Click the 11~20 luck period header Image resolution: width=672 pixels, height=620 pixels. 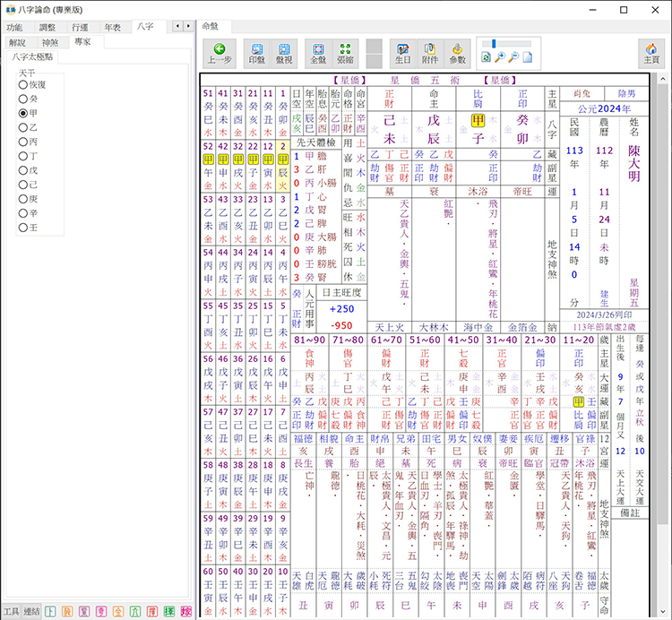579,340
